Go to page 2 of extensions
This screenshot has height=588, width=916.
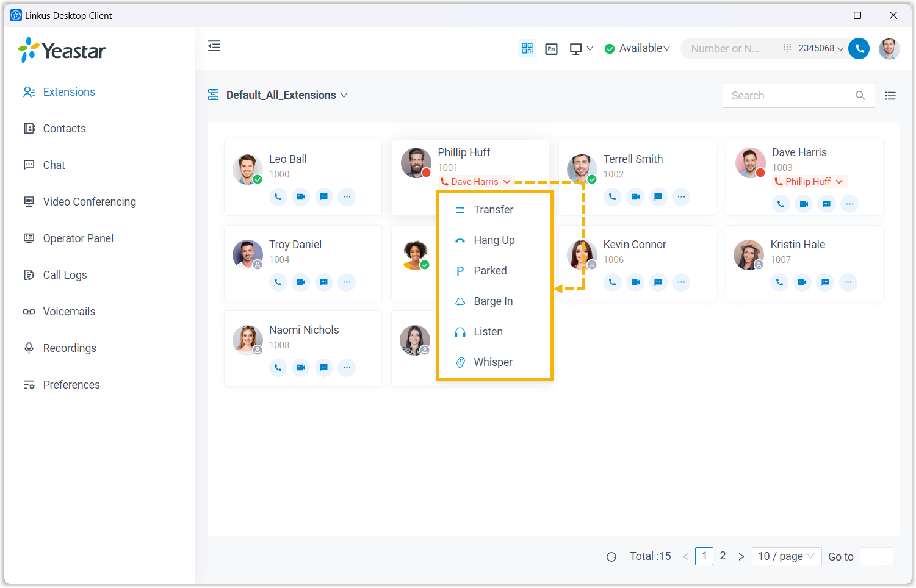[723, 556]
